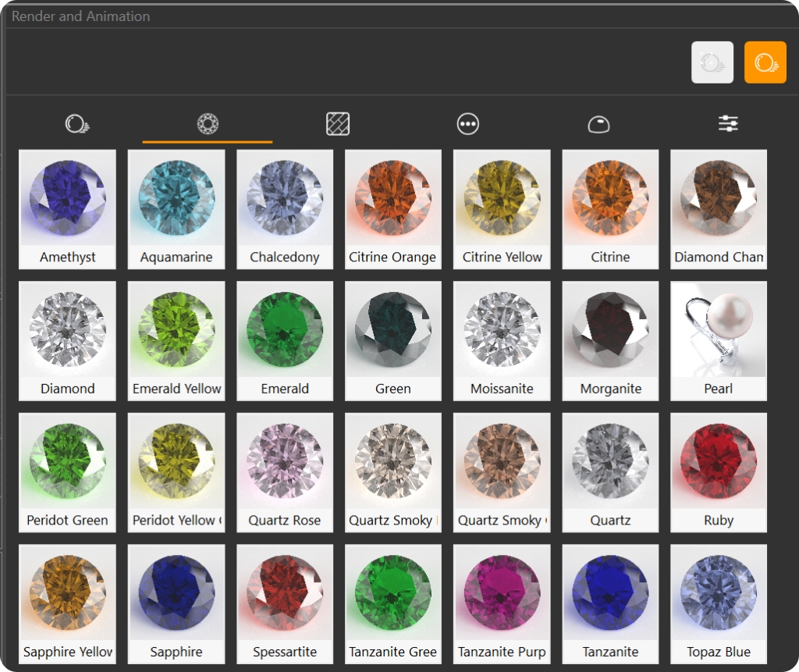Apply the Moissanite gem material

(502, 340)
